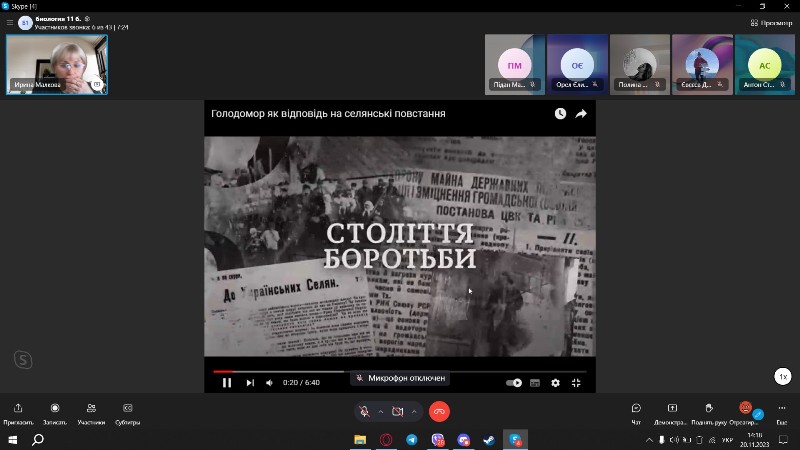This screenshot has width=800, height=450.
Task: Open Telegram from taskbar
Action: tap(412, 440)
